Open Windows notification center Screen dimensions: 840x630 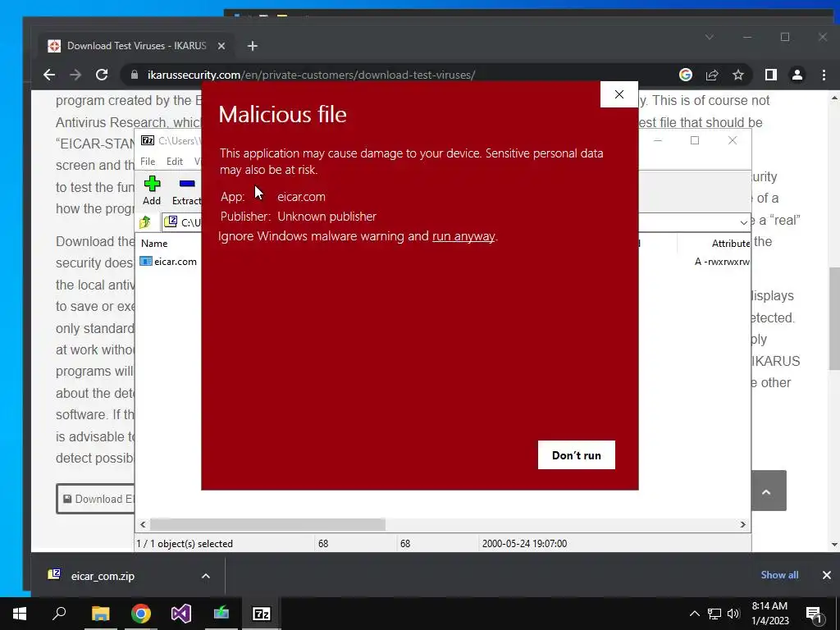tap(815, 614)
